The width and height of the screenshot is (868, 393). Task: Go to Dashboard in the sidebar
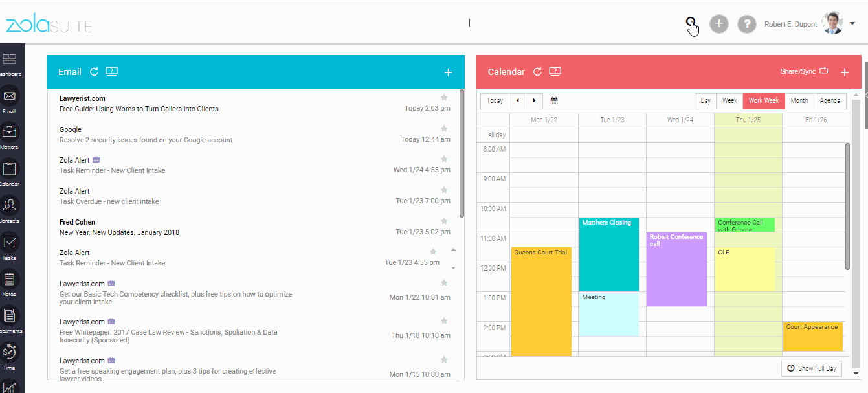10,63
